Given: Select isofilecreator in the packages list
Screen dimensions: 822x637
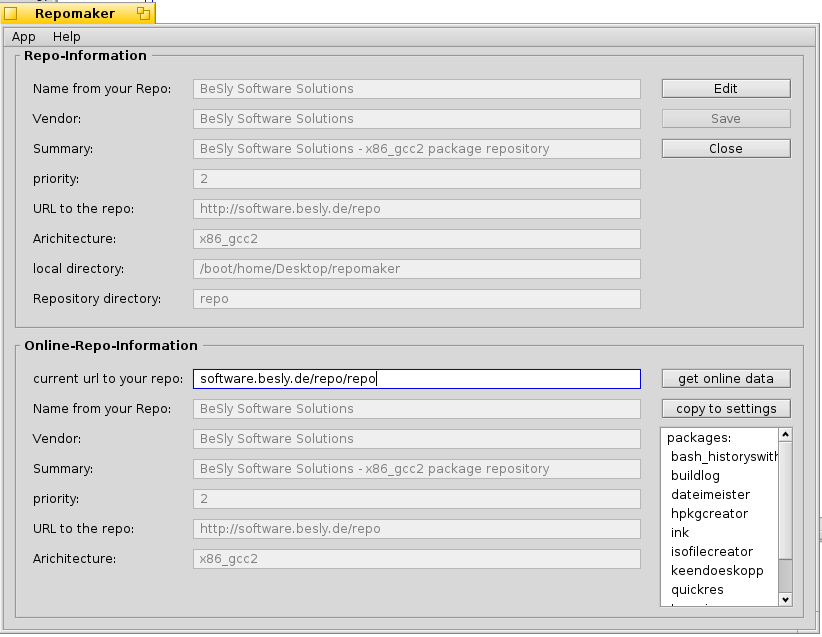Looking at the screenshot, I should 711,552.
